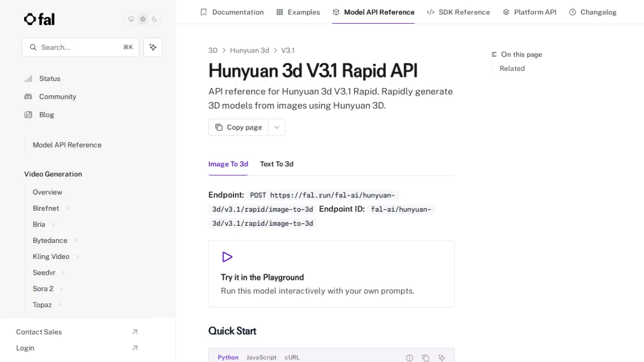Select the Python code tab

coord(228,357)
